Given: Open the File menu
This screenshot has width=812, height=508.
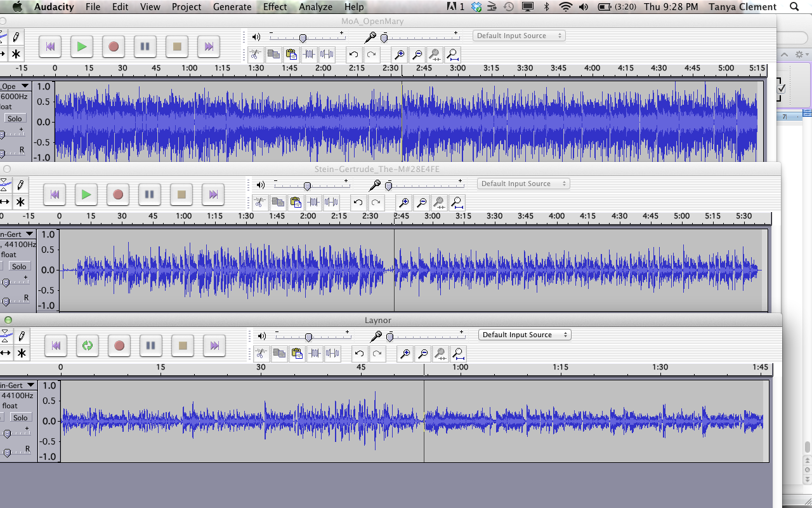Looking at the screenshot, I should [x=93, y=7].
